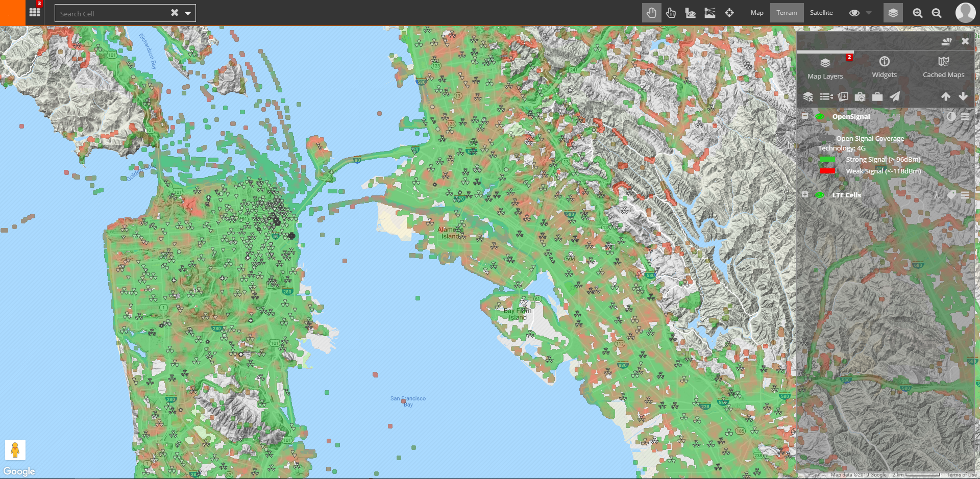The width and height of the screenshot is (980, 479).
Task: Click the panel dock icon beside close
Action: coord(946,41)
